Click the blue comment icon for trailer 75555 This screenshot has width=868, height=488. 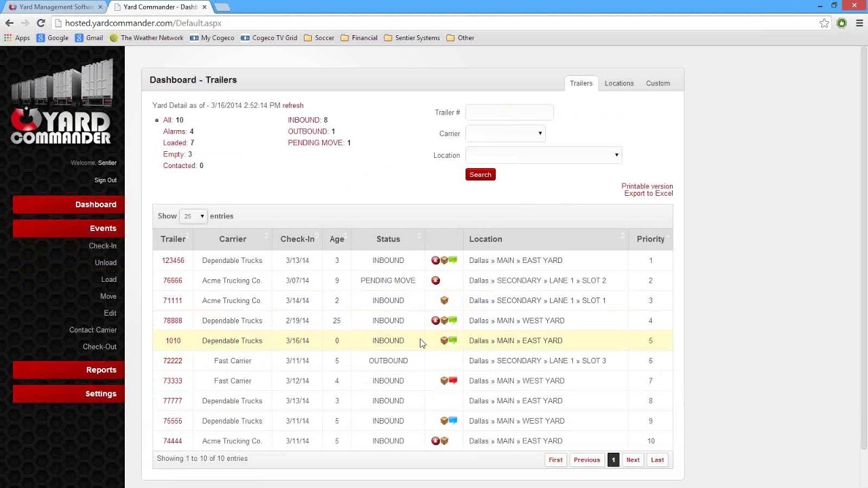[453, 421]
